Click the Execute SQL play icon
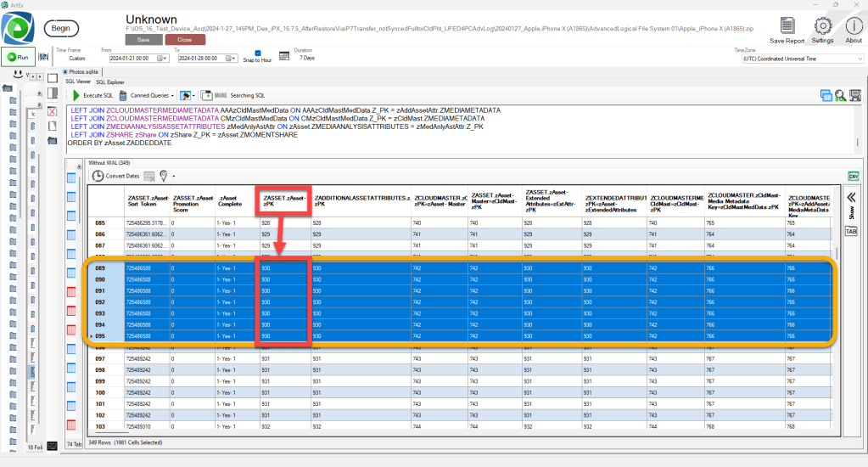Screen dimensions: 868x467 tap(76, 96)
